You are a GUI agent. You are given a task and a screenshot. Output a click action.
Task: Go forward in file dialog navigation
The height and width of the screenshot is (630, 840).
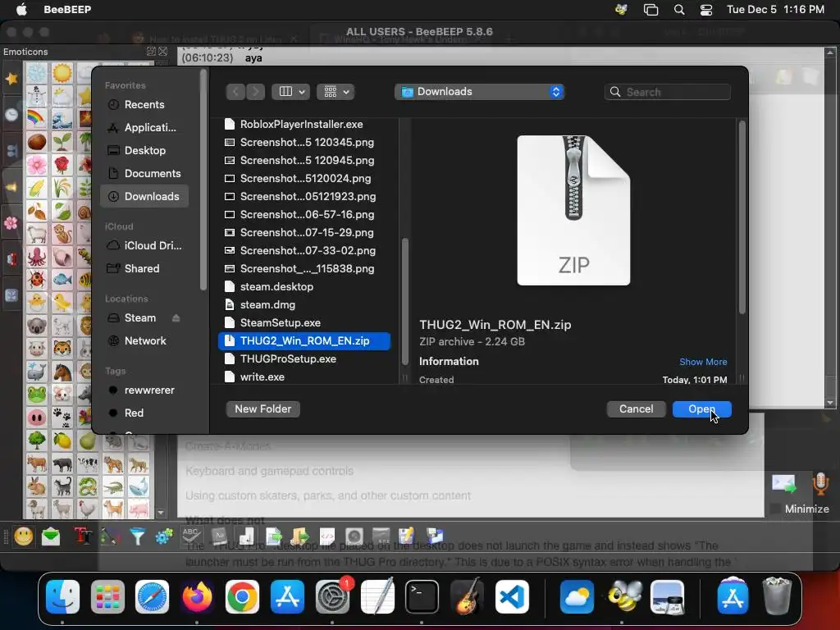(256, 92)
